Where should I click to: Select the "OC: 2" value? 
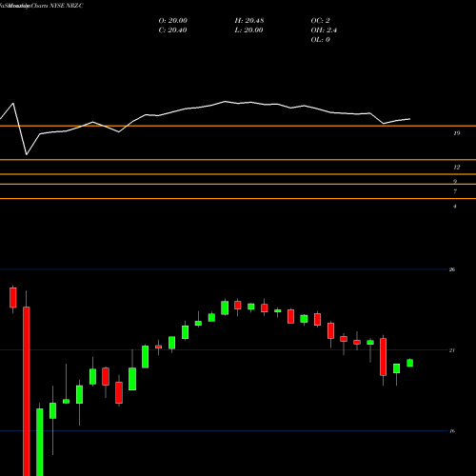coord(320,21)
